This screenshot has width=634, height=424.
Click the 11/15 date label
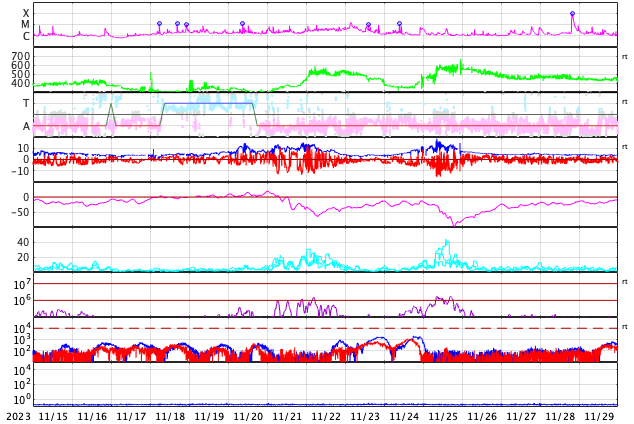(x=53, y=417)
